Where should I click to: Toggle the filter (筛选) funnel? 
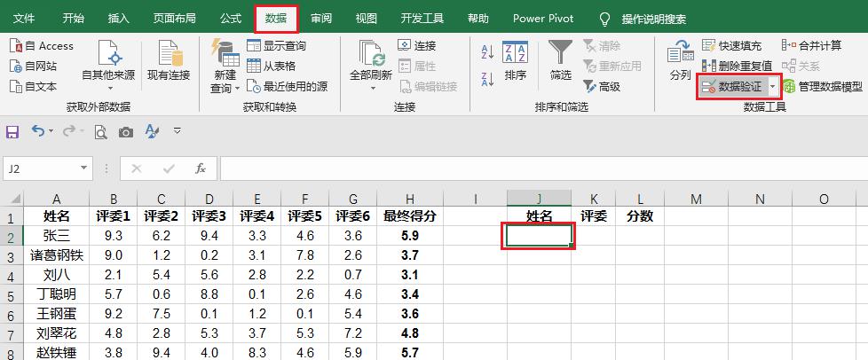coord(560,61)
